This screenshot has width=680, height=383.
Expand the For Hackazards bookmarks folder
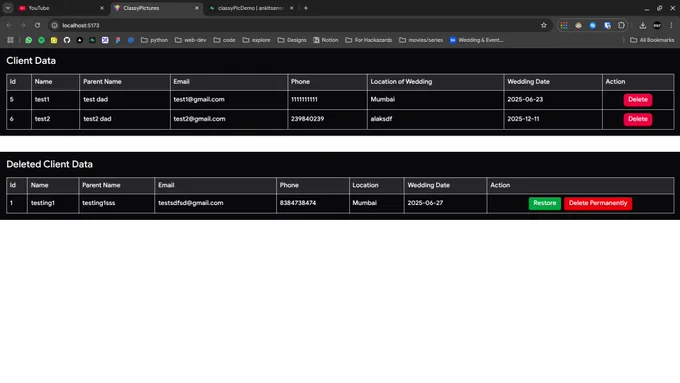point(369,40)
